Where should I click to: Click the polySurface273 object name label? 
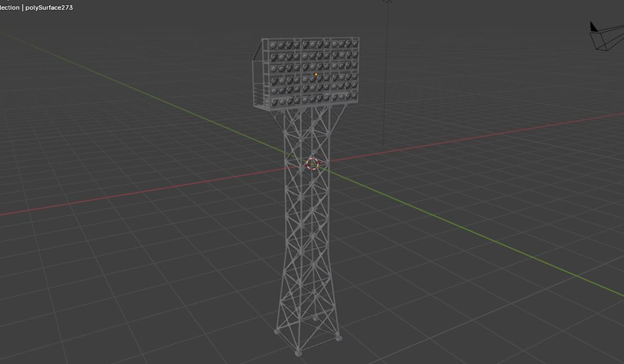pyautogui.click(x=49, y=7)
